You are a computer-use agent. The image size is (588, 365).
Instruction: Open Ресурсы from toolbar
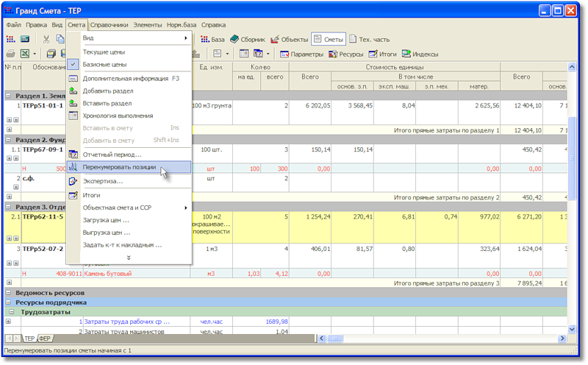tap(346, 54)
